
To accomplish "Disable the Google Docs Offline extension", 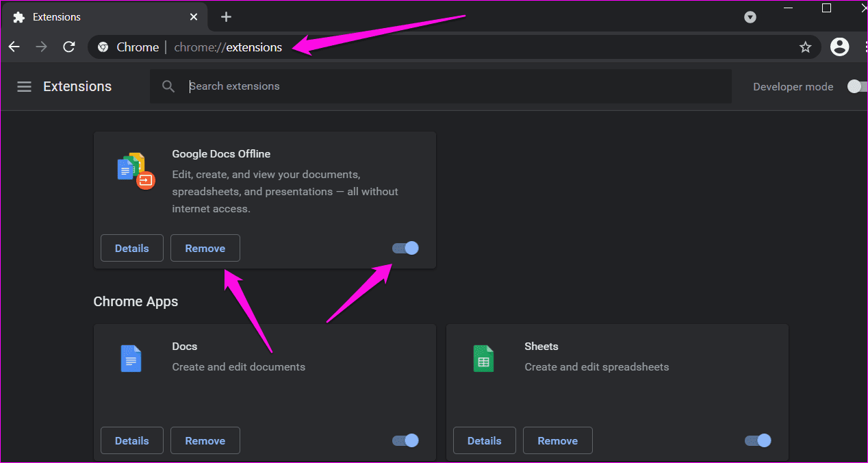I will 405,248.
